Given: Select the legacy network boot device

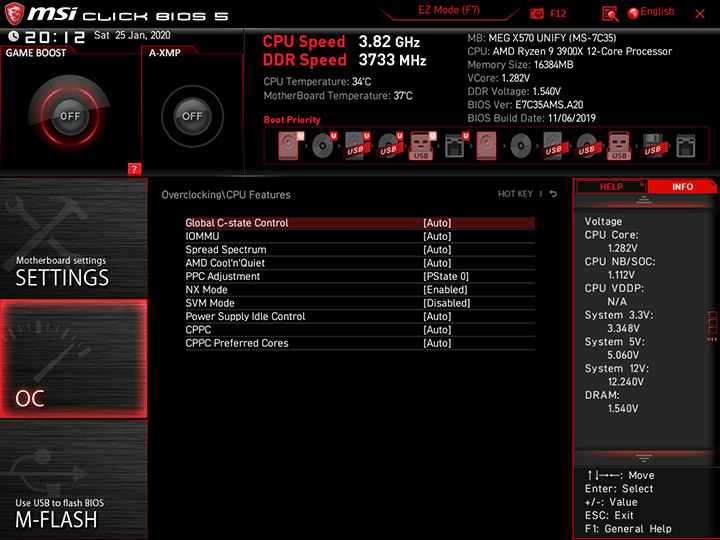Looking at the screenshot, I should pos(686,146).
